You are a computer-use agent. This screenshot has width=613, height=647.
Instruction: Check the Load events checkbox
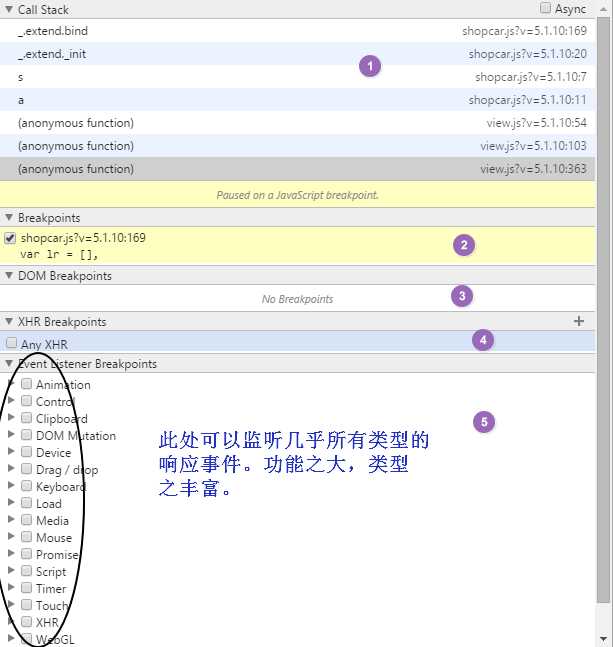[26, 503]
